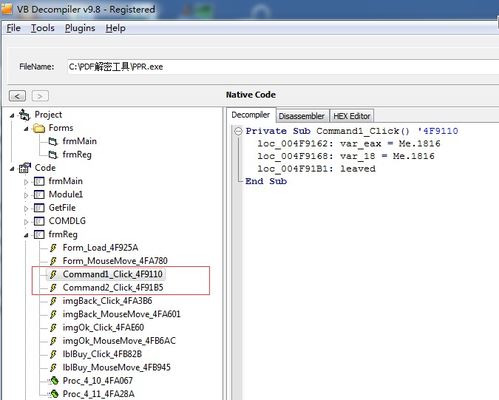The height and width of the screenshot is (400, 499).
Task: Click the lightning icon beside Command2_Click_4F91B5
Action: coord(53,288)
